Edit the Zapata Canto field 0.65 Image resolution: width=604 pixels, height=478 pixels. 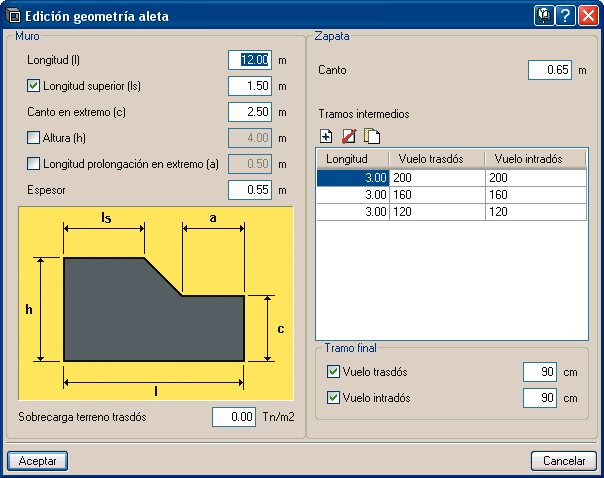(550, 70)
